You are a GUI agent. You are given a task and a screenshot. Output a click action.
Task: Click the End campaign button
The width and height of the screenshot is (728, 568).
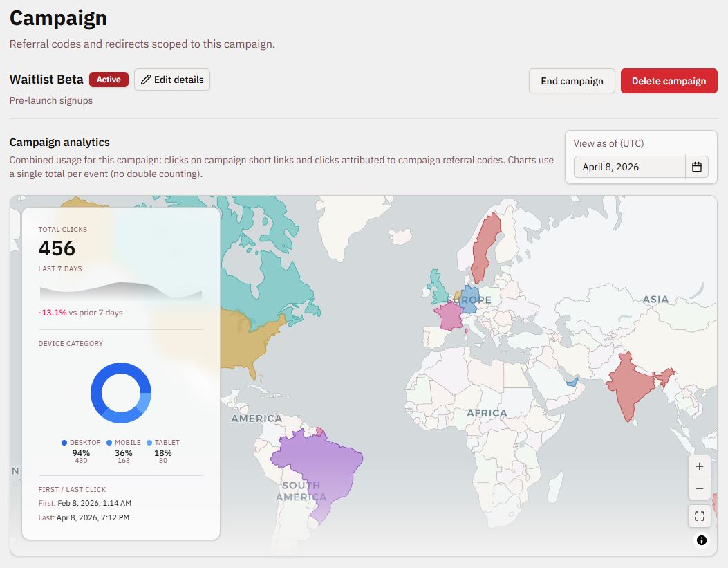click(x=572, y=81)
